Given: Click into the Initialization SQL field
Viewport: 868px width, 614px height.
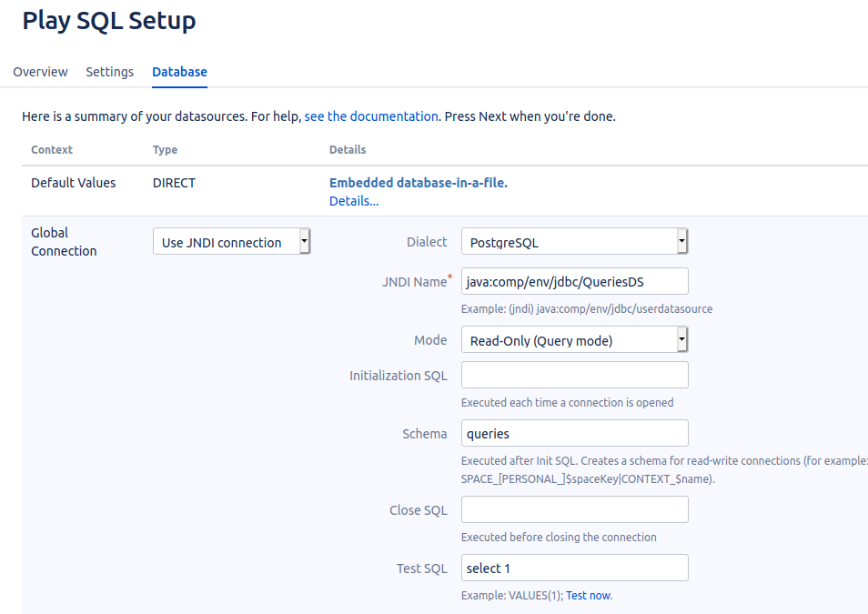Looking at the screenshot, I should 574,375.
